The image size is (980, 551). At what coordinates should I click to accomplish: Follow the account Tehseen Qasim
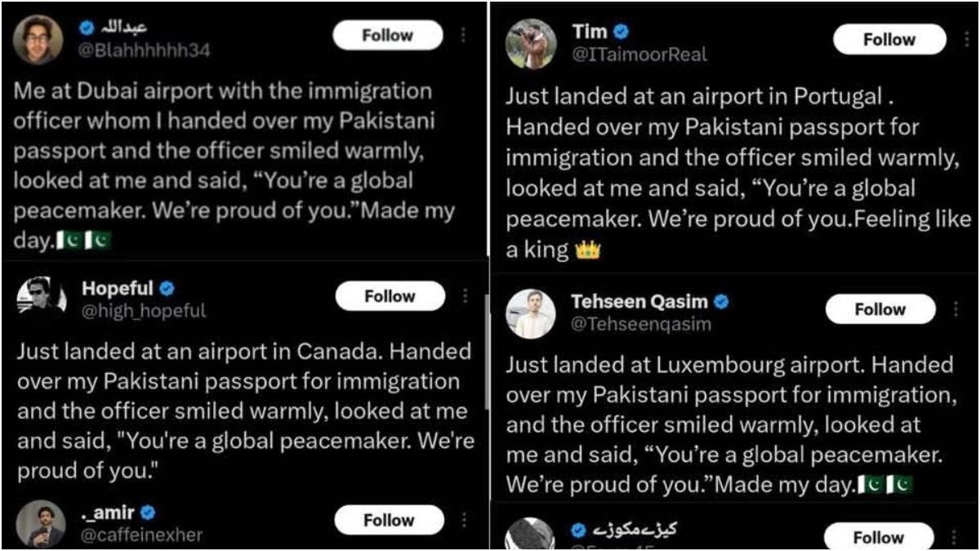[x=880, y=309]
